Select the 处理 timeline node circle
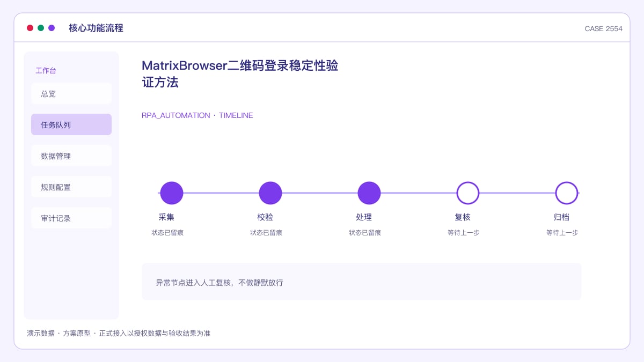The width and height of the screenshot is (644, 362). [369, 193]
